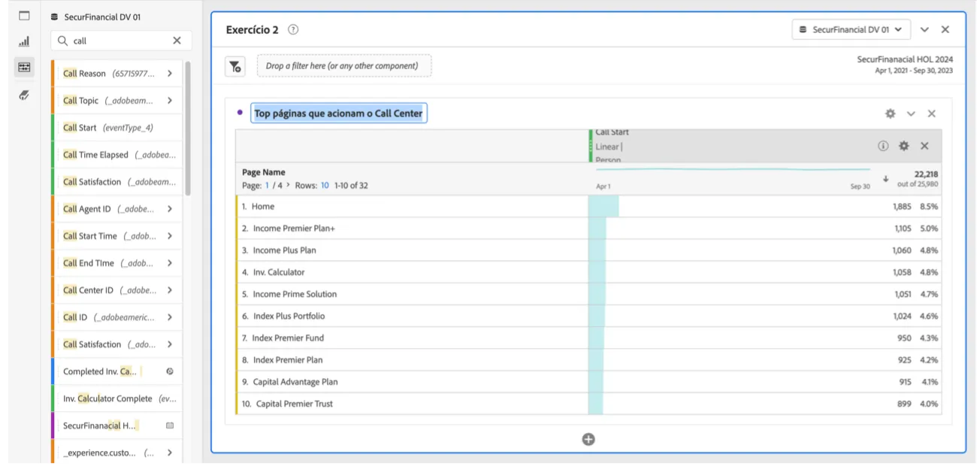The height and width of the screenshot is (466, 980).
Task: Click the filter icon beside the drop zone
Action: point(235,66)
